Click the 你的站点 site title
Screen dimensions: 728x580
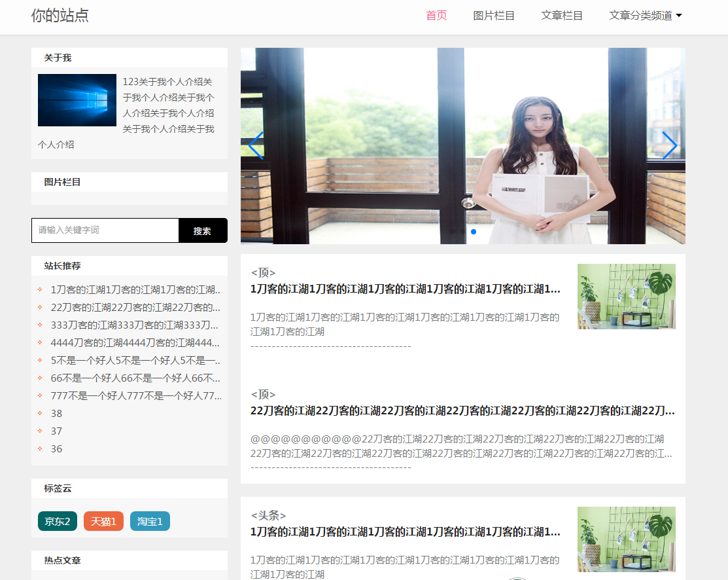click(60, 15)
